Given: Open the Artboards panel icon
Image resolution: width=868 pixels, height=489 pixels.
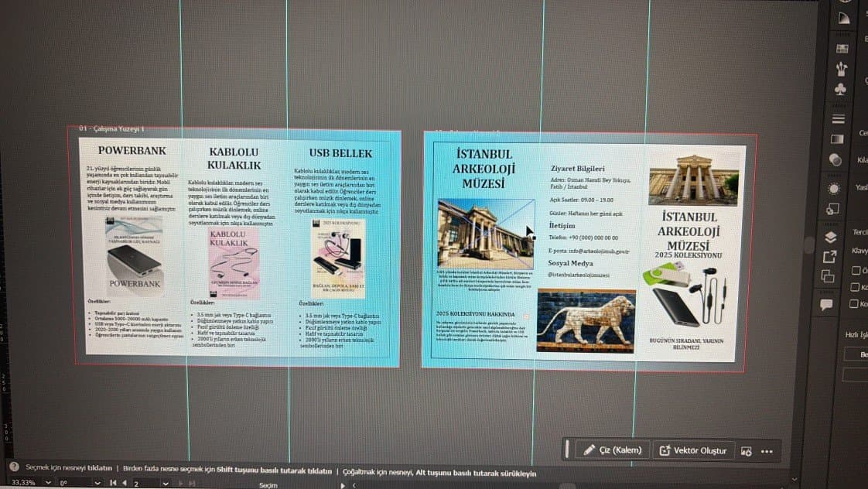Looking at the screenshot, I should pyautogui.click(x=828, y=275).
